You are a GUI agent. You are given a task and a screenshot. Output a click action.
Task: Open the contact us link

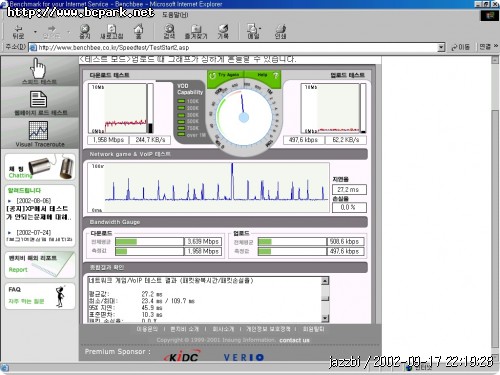[294, 340]
